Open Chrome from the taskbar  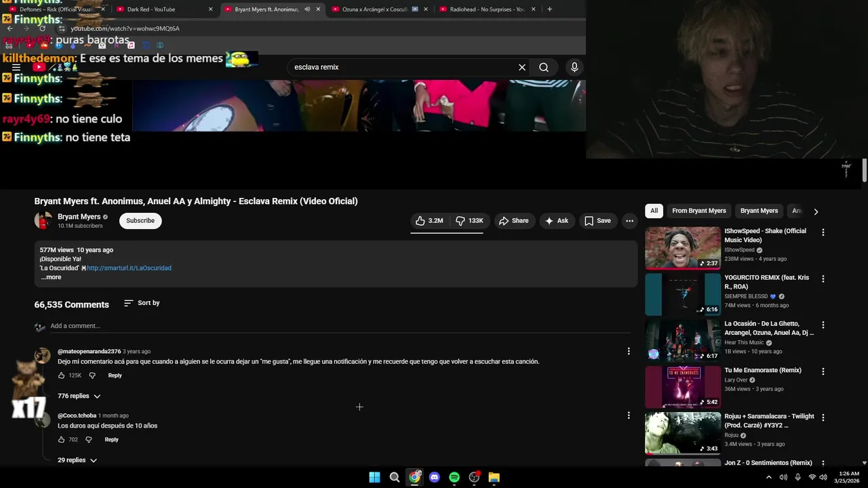414,477
